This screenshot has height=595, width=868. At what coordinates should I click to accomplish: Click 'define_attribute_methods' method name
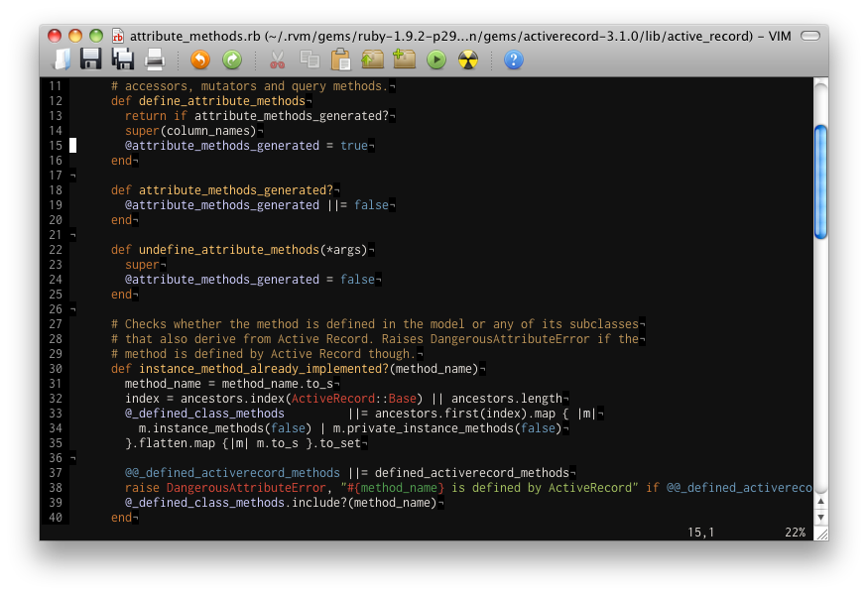tap(222, 101)
